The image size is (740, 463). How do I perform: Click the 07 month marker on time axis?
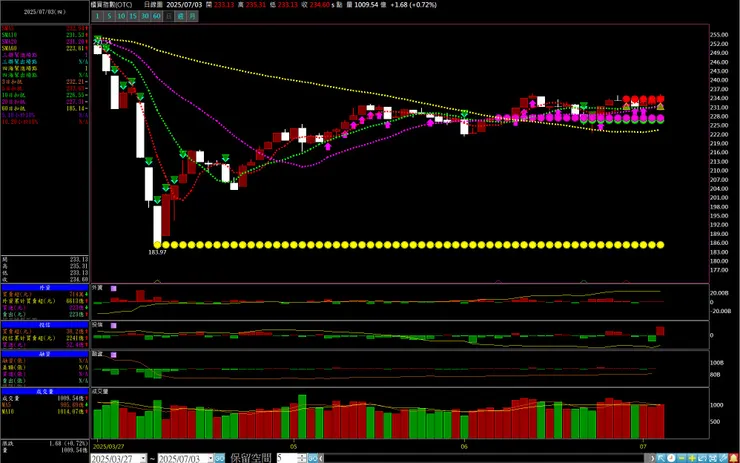click(643, 446)
